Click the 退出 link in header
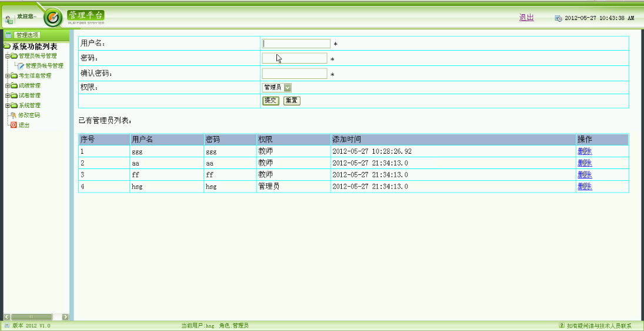The image size is (644, 331). click(526, 17)
